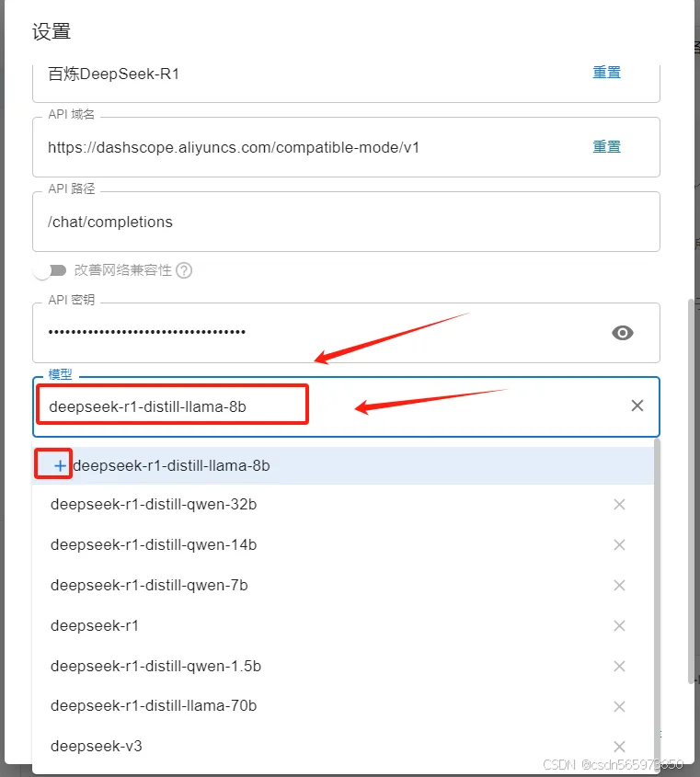Screen dimensions: 700x777
Task: Reset the API domain field
Action: click(607, 147)
